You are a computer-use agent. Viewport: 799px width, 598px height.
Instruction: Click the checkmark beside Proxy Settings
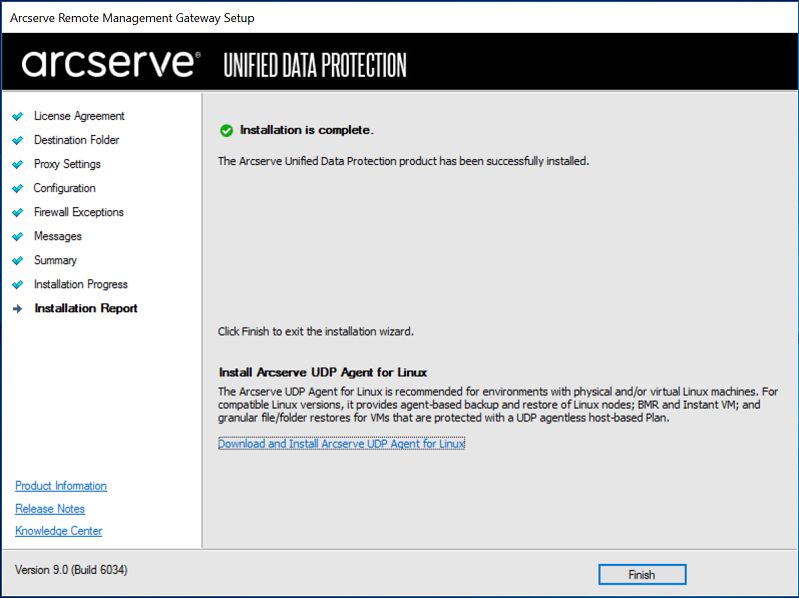[18, 164]
